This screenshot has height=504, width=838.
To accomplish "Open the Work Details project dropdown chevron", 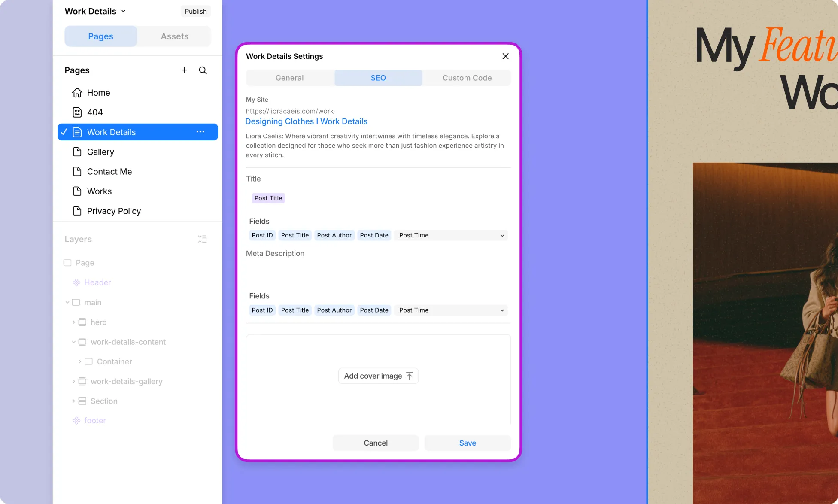I will [124, 12].
